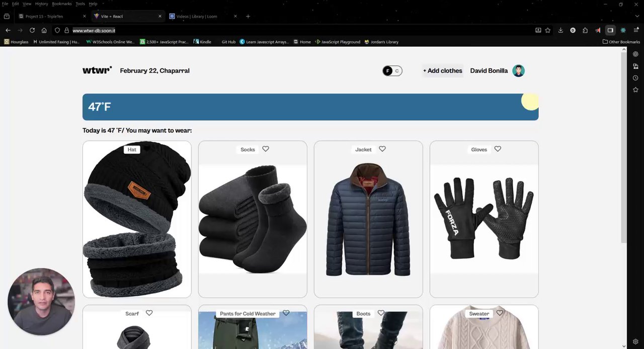This screenshot has height=349, width=644.
Task: Open the Edit menu
Action: pos(16,4)
